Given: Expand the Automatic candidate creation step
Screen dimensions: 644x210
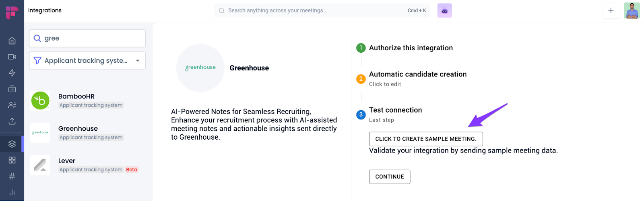Looking at the screenshot, I should coord(417,74).
